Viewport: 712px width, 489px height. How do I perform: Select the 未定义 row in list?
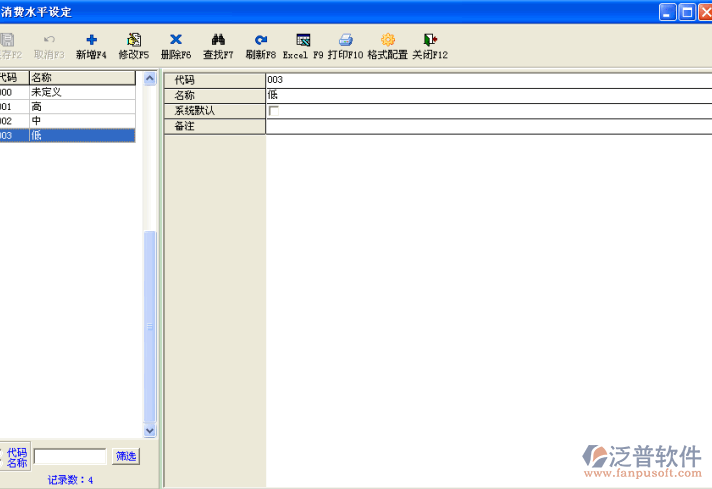pos(80,92)
